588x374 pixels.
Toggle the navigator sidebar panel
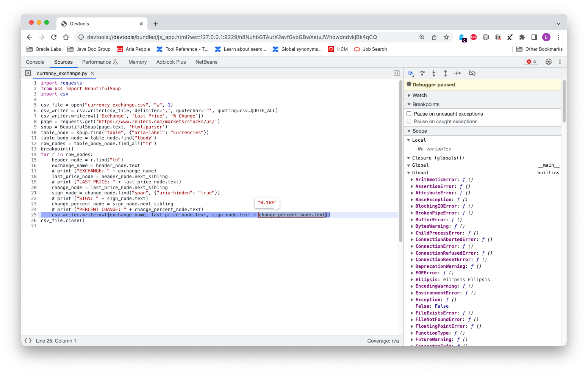(x=28, y=73)
